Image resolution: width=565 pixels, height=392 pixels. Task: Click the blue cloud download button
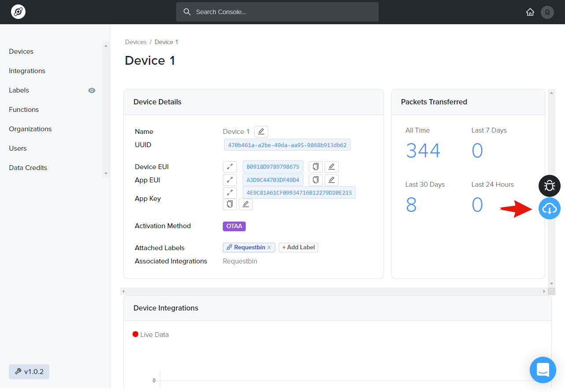click(x=549, y=209)
